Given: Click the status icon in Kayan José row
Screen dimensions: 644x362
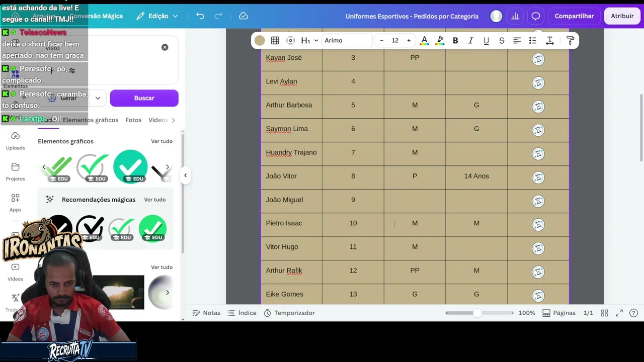Looking at the screenshot, I should point(538,59).
